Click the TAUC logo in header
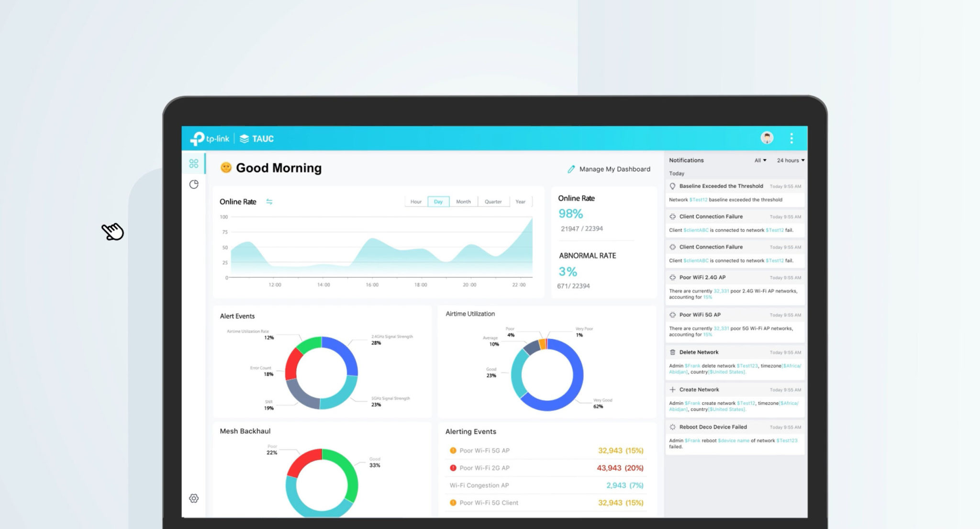The image size is (980, 529). (257, 139)
